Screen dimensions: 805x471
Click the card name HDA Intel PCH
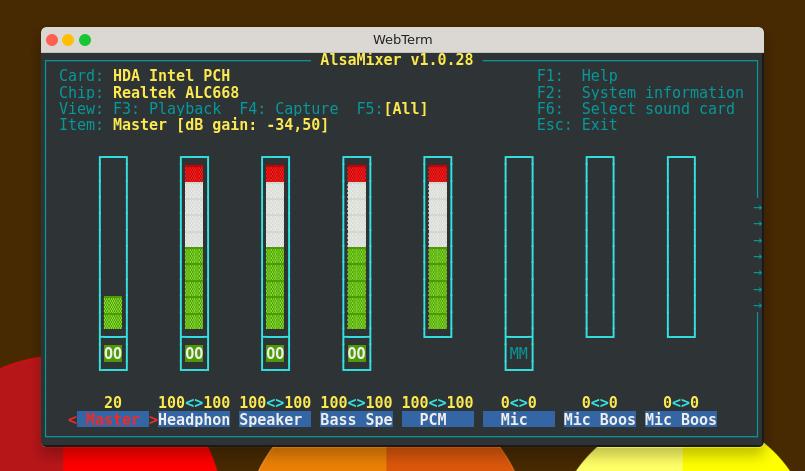171,76
